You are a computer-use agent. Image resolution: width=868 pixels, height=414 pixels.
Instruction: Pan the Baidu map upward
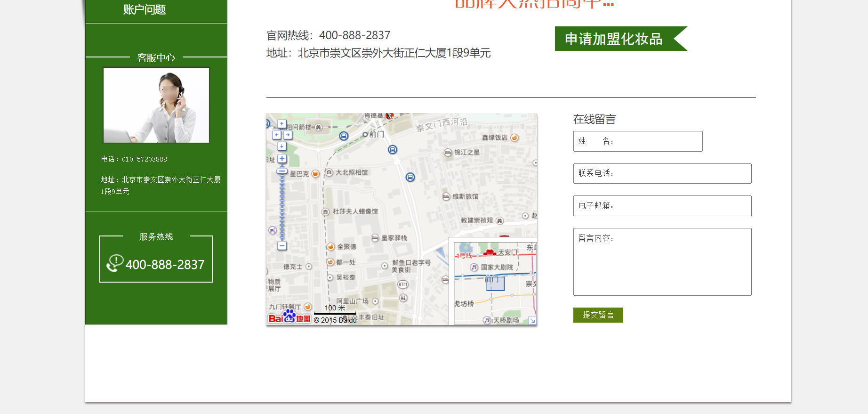coord(282,124)
